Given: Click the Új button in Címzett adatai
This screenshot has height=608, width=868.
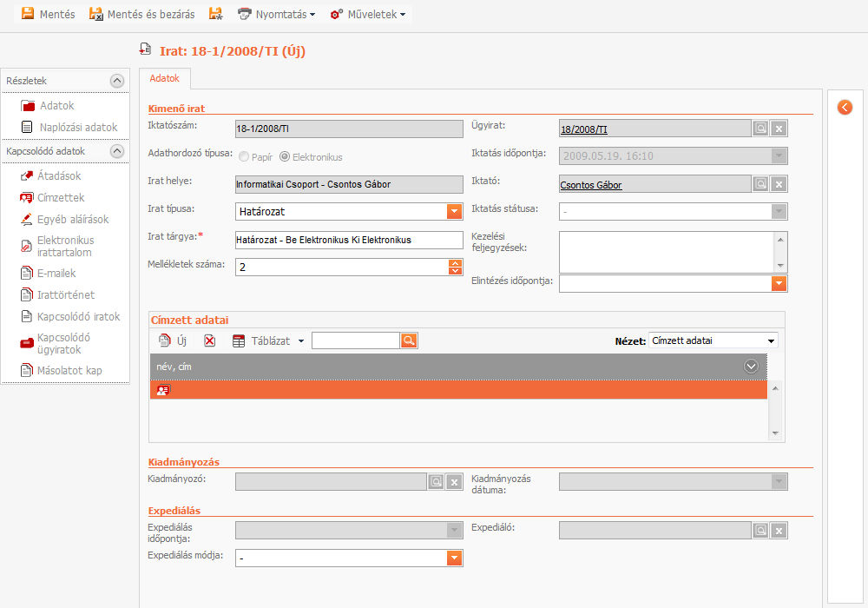Looking at the screenshot, I should 174,340.
